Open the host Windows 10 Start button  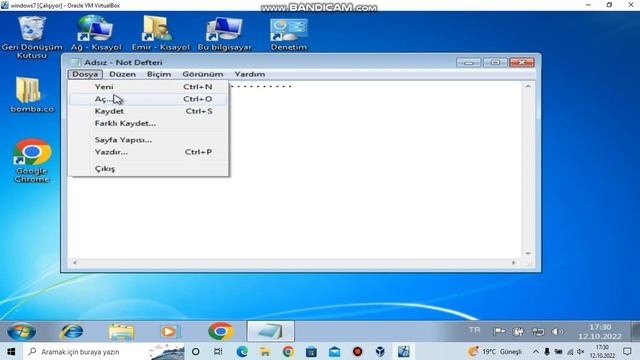[x=11, y=351]
